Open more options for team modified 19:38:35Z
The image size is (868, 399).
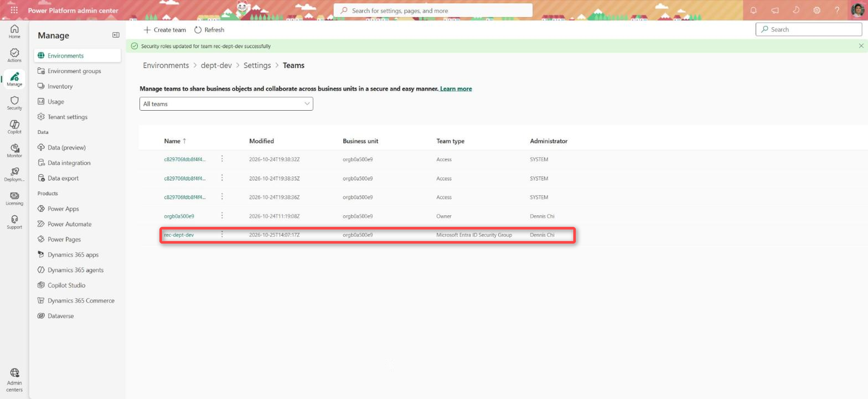222,178
